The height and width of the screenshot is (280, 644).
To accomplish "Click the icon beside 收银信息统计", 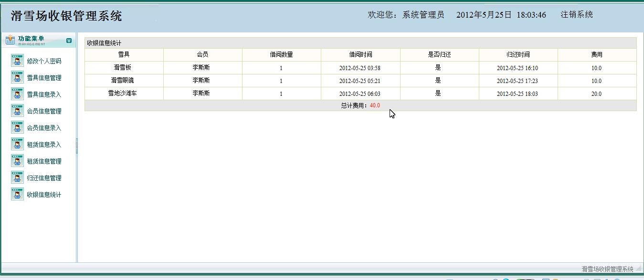I will (x=17, y=195).
